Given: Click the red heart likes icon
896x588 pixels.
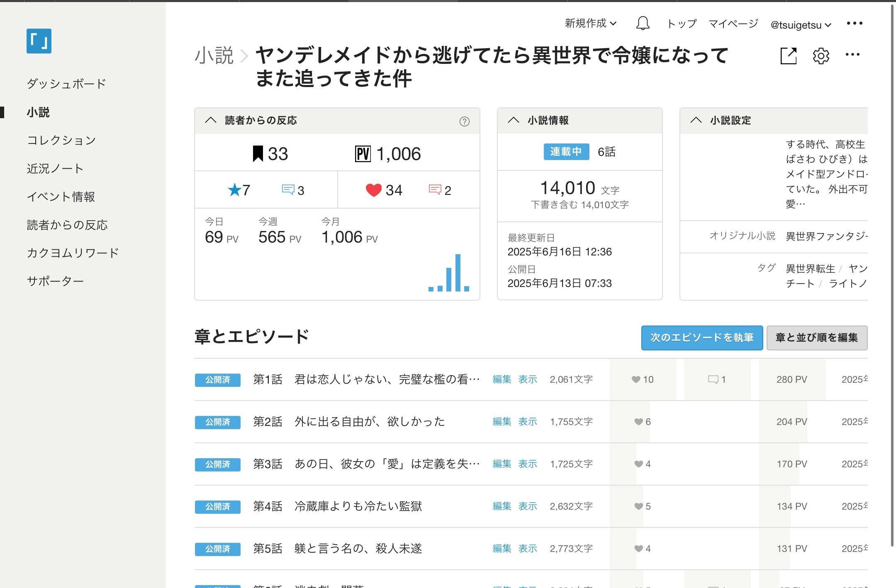Looking at the screenshot, I should point(373,190).
